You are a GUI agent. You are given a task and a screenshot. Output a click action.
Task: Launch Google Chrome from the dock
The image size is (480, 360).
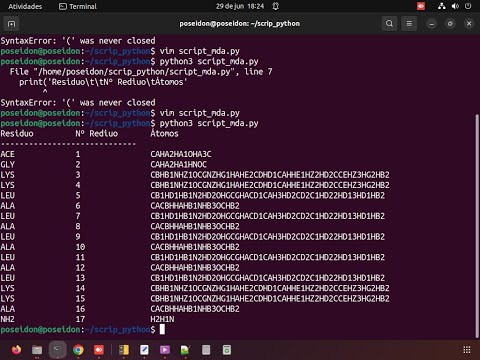click(x=78, y=350)
